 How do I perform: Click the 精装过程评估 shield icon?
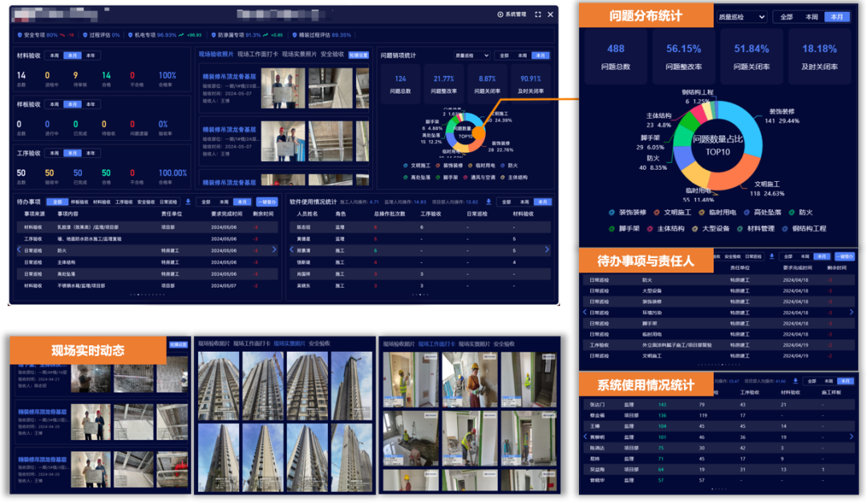(296, 36)
